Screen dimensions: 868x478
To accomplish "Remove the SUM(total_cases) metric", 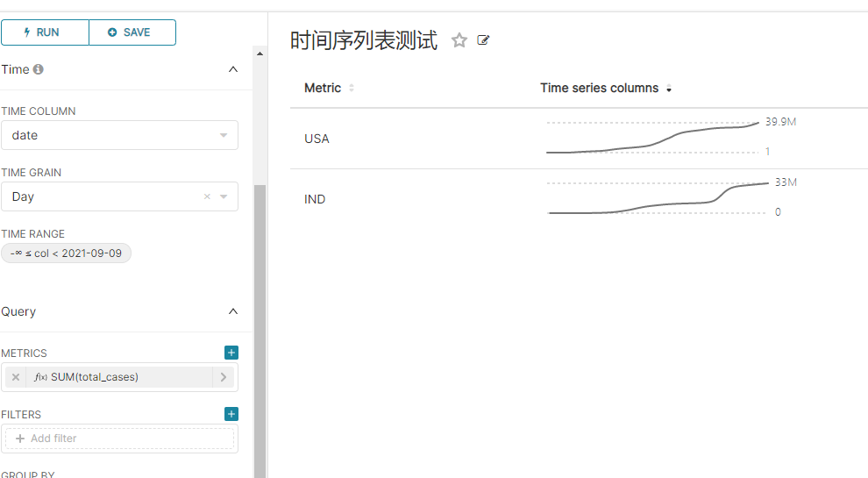I will click(16, 377).
